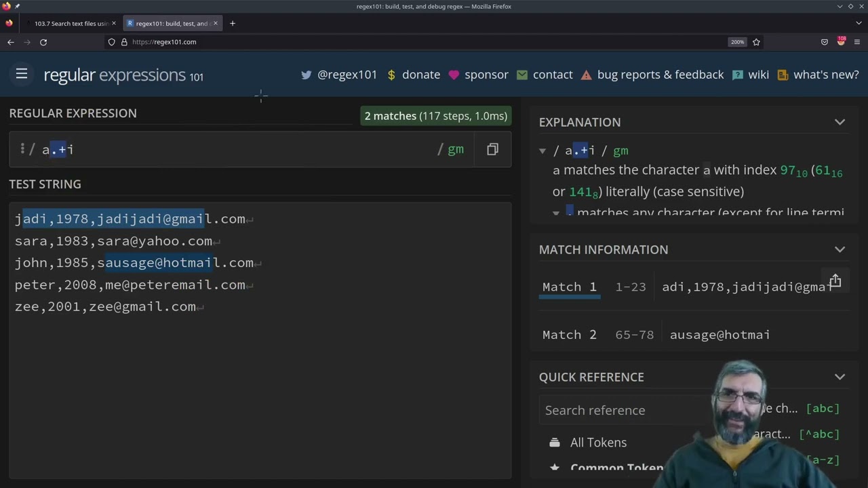Click the [abc] reference token
Viewport: 868px width, 488px height.
823,409
